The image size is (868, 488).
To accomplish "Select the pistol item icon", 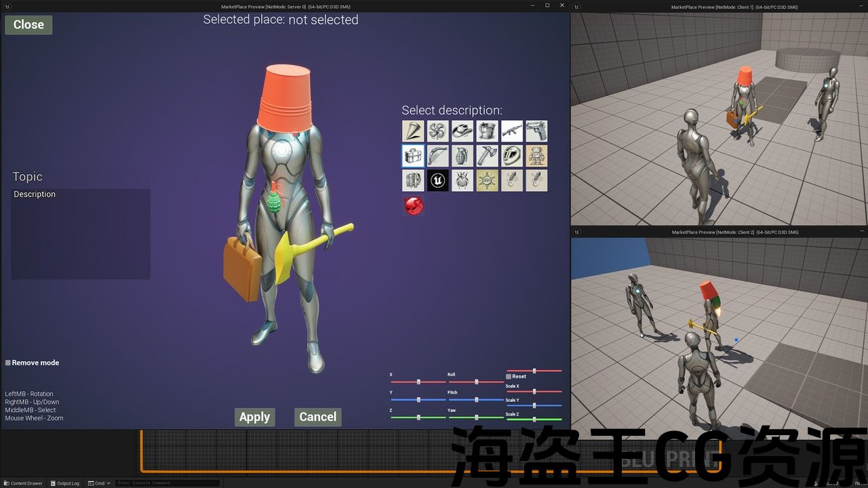I will coord(536,131).
